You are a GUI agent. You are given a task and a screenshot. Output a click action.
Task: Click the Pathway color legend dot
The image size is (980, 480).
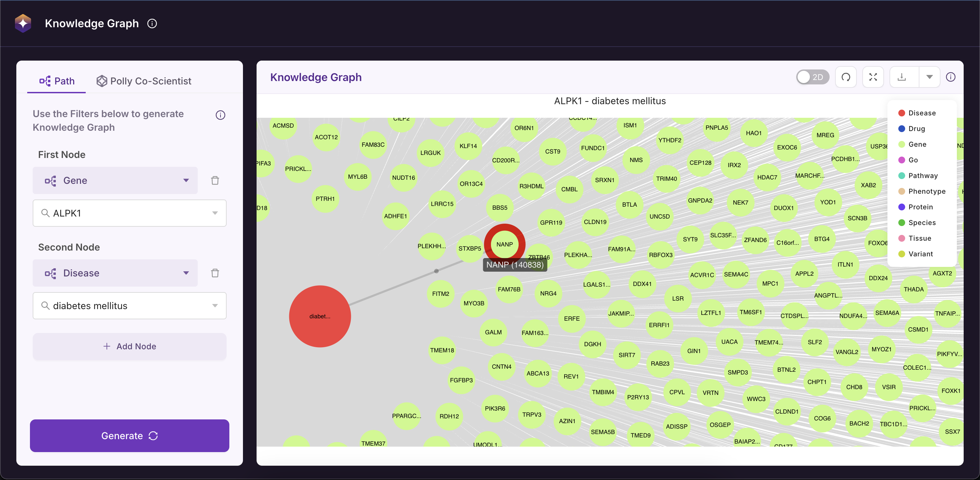[901, 175]
